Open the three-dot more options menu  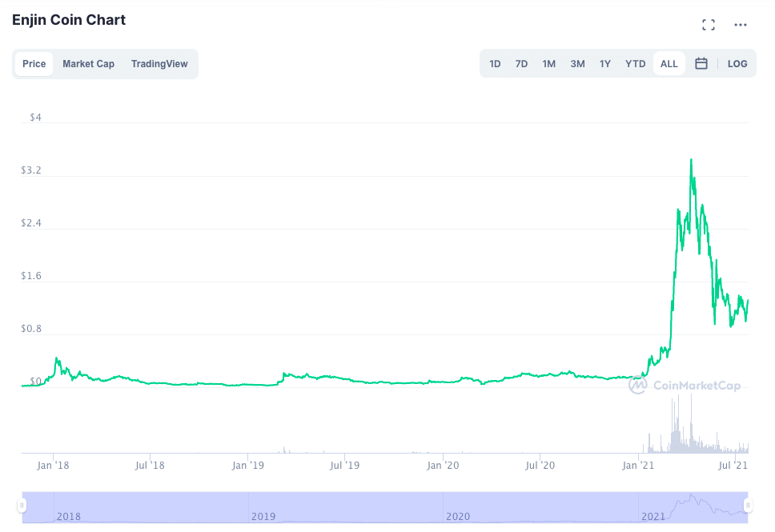click(741, 25)
